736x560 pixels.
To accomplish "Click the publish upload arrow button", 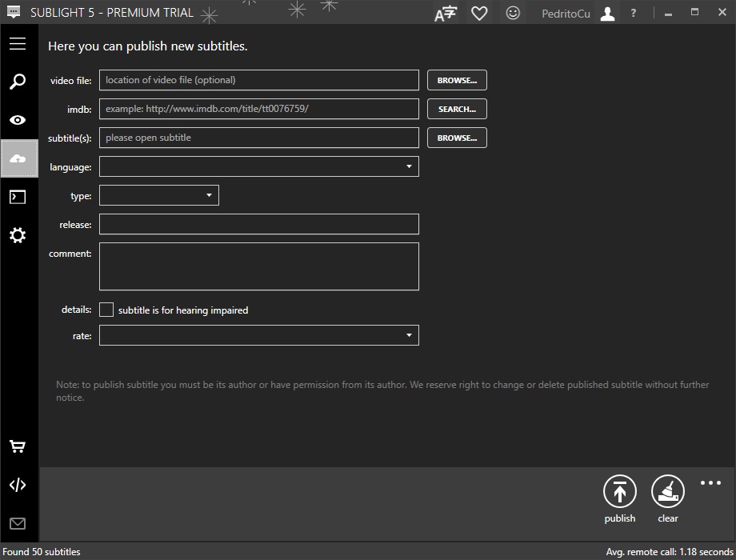I will [619, 491].
